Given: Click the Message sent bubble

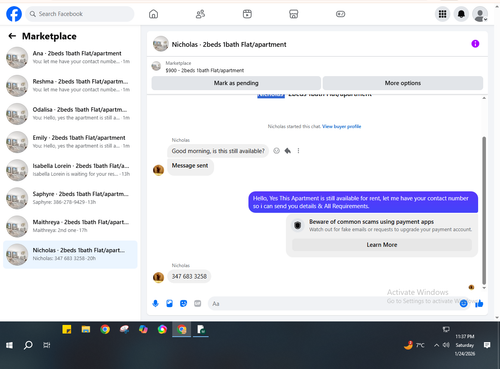Looking at the screenshot, I should pos(190,166).
